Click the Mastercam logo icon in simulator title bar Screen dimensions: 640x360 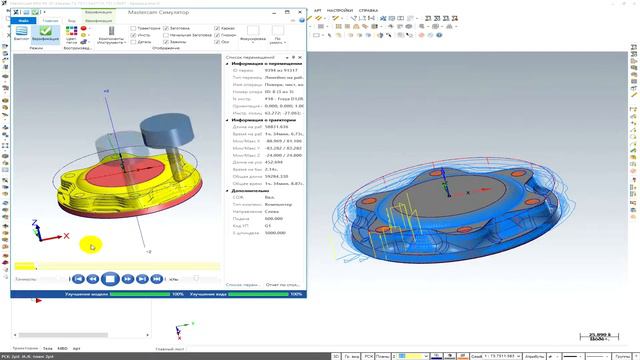click(16, 12)
